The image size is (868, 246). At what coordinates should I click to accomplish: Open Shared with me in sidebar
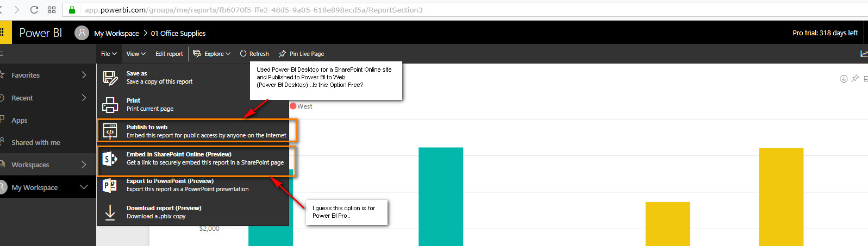36,142
